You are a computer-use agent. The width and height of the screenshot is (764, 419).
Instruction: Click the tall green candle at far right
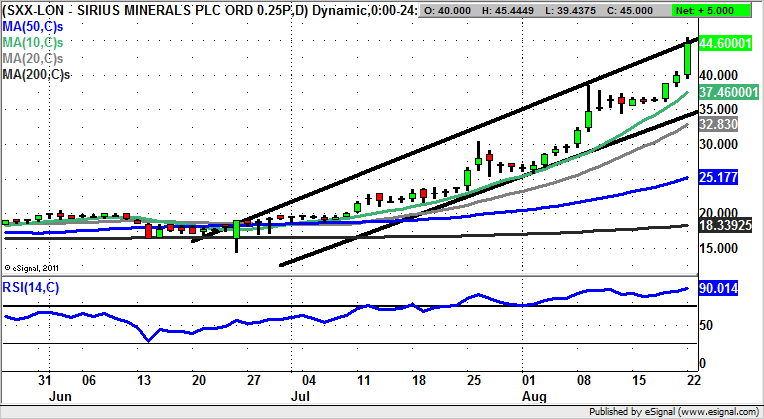[687, 57]
